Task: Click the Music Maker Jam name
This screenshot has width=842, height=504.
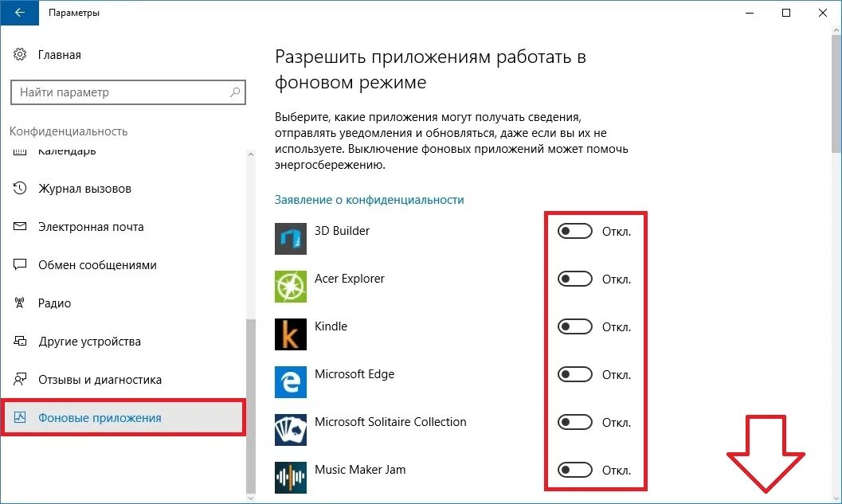Action: click(x=360, y=470)
